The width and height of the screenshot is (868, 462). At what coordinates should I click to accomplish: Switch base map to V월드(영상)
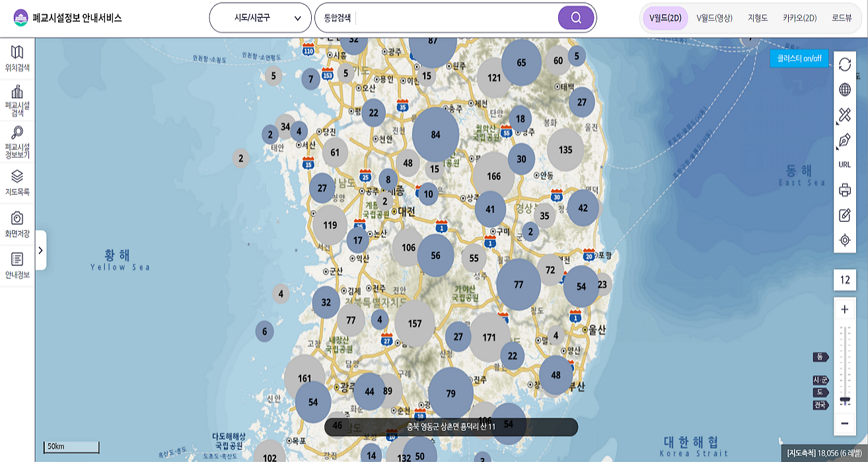click(714, 18)
